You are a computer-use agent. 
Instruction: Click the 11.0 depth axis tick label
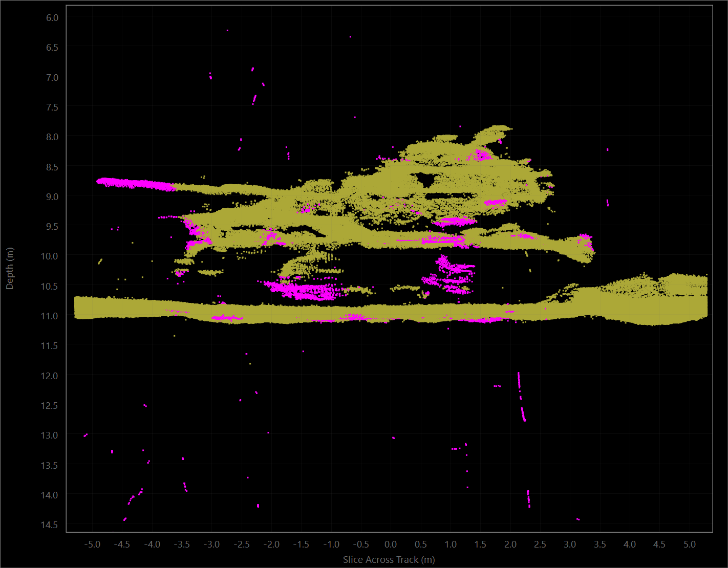(50, 316)
